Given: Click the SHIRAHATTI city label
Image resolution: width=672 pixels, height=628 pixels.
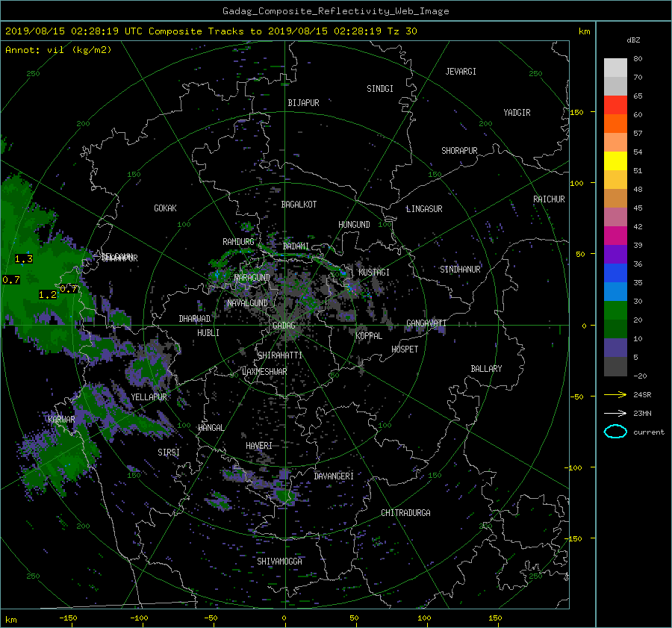Looking at the screenshot, I should tap(280, 355).
